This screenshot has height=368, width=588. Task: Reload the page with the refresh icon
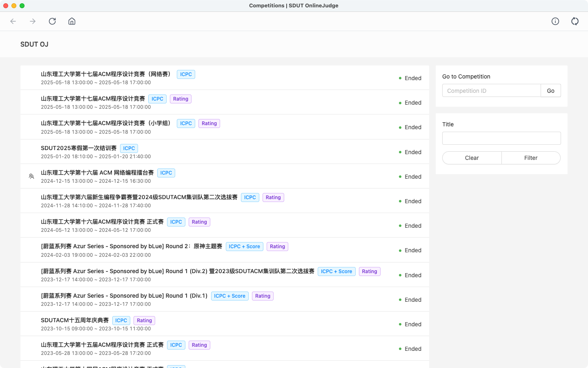click(x=52, y=21)
